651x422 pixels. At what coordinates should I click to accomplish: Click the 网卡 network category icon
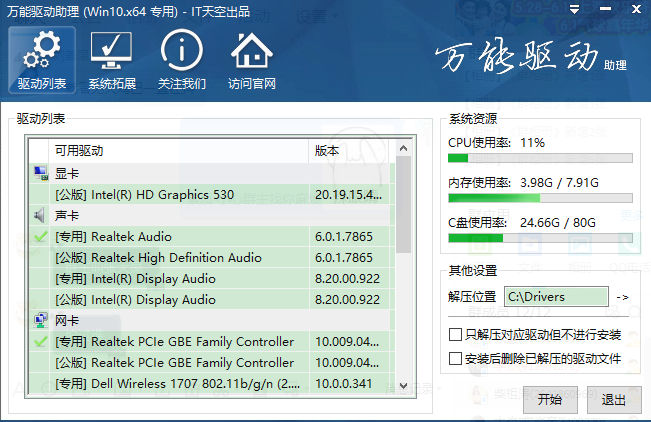click(x=40, y=320)
